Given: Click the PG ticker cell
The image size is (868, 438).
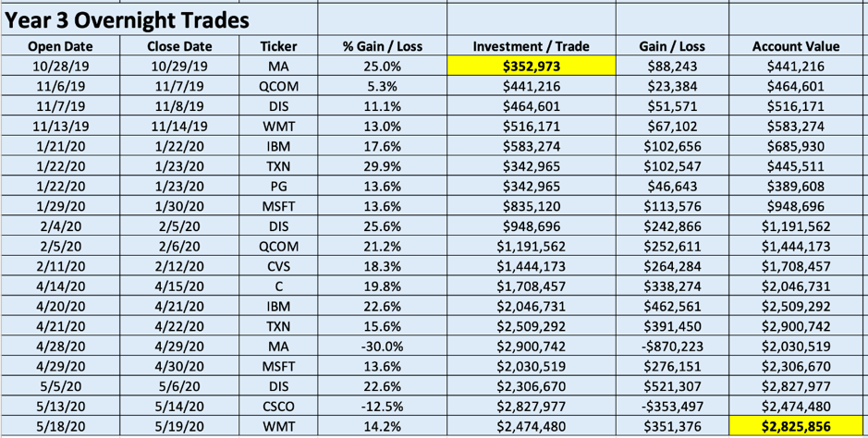Looking at the screenshot, I should pyautogui.click(x=278, y=187).
